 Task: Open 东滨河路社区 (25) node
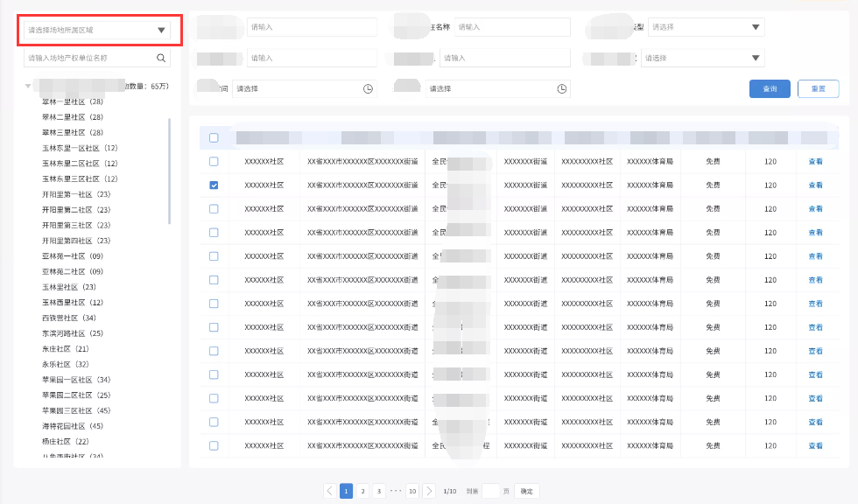(73, 333)
